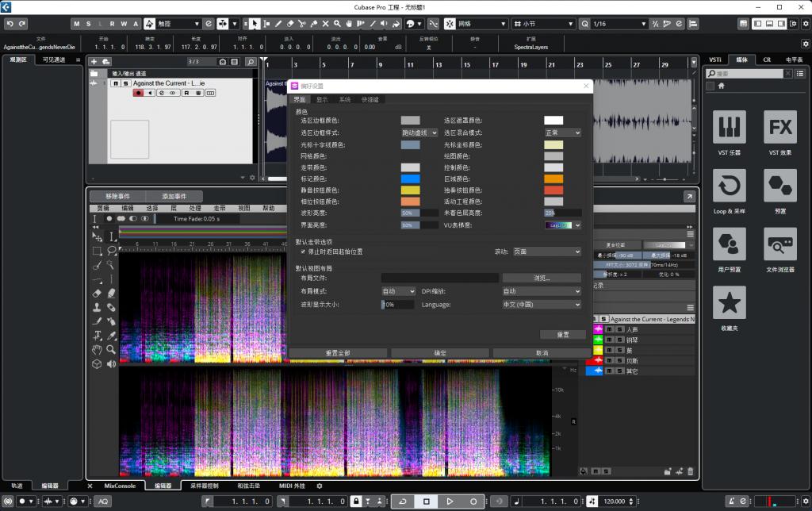Open the 收藏夹 favorites star tile

(x=730, y=303)
